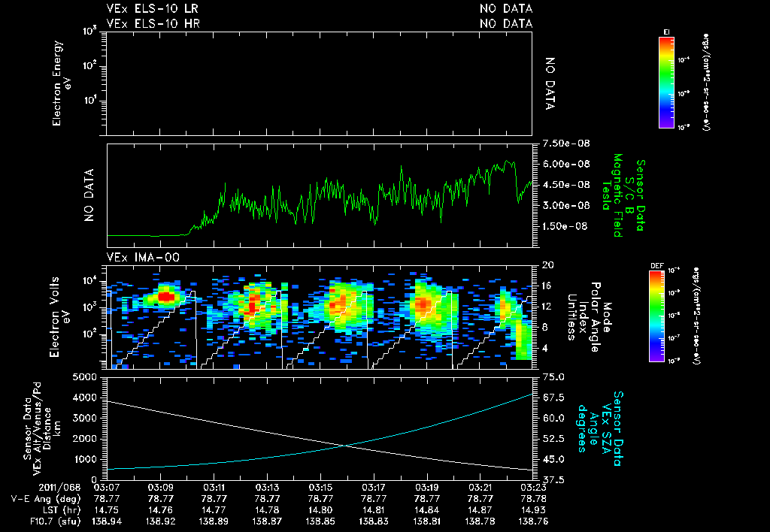Viewport: 770px width, 532px height.
Task: Click the 37.5 SZA tick label
Action: pyautogui.click(x=553, y=480)
